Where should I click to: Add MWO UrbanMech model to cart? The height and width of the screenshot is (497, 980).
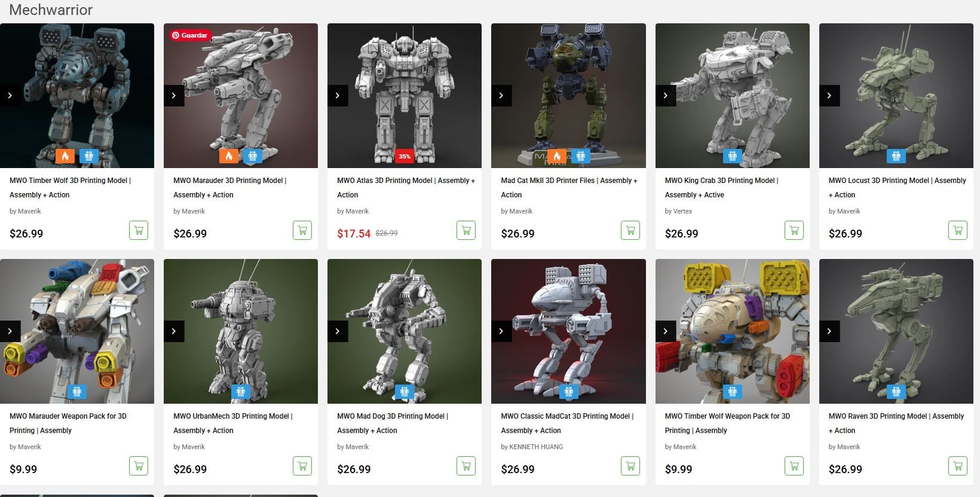pyautogui.click(x=302, y=466)
